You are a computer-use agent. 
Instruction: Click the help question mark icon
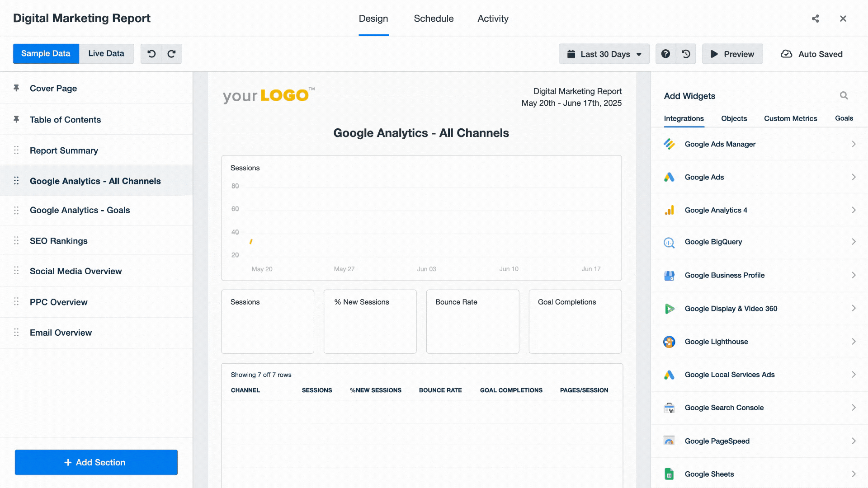[665, 54]
